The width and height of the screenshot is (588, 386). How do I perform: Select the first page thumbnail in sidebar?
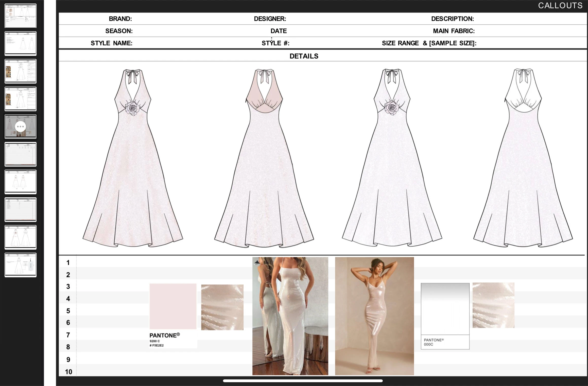(21, 16)
